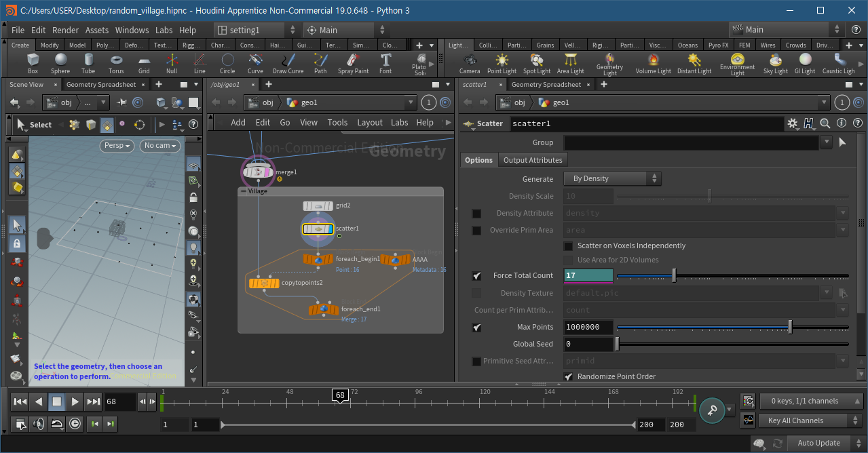Select the Draw Curve shelf tool

click(x=288, y=64)
